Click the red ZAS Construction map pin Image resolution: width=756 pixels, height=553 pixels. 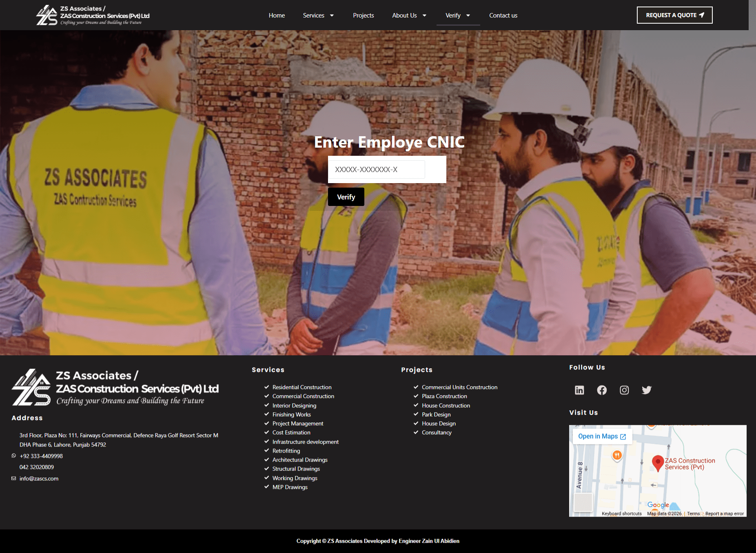point(658,463)
